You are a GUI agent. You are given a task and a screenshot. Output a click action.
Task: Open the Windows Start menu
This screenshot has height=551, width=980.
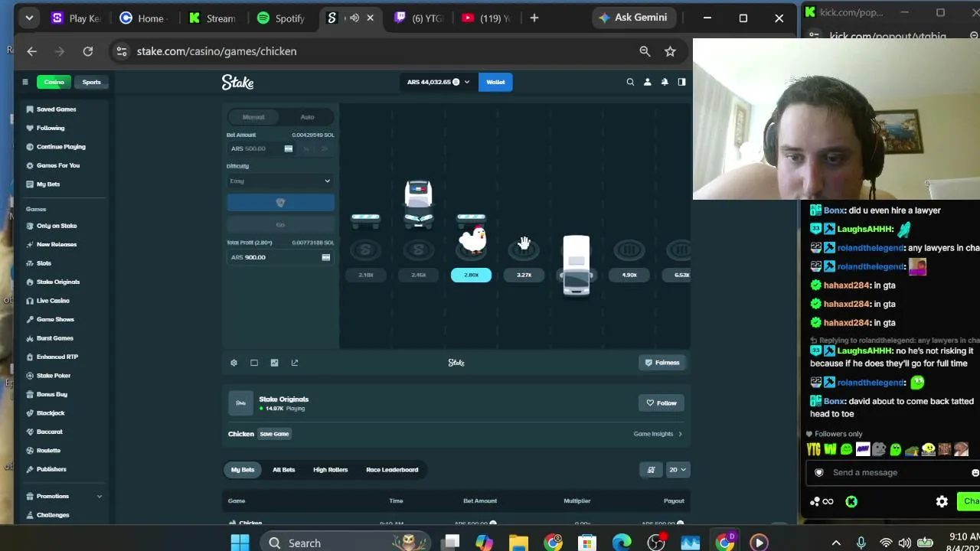(240, 543)
